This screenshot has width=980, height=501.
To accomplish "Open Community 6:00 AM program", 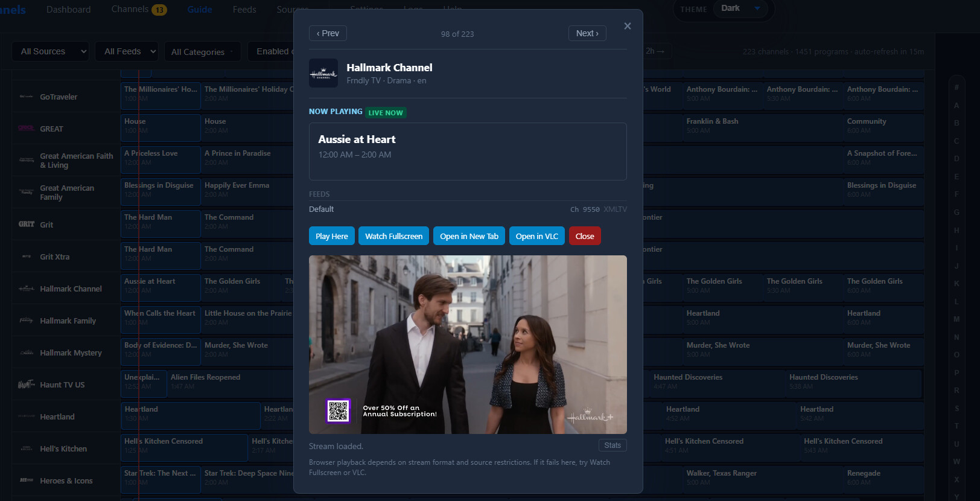I will [x=883, y=128].
